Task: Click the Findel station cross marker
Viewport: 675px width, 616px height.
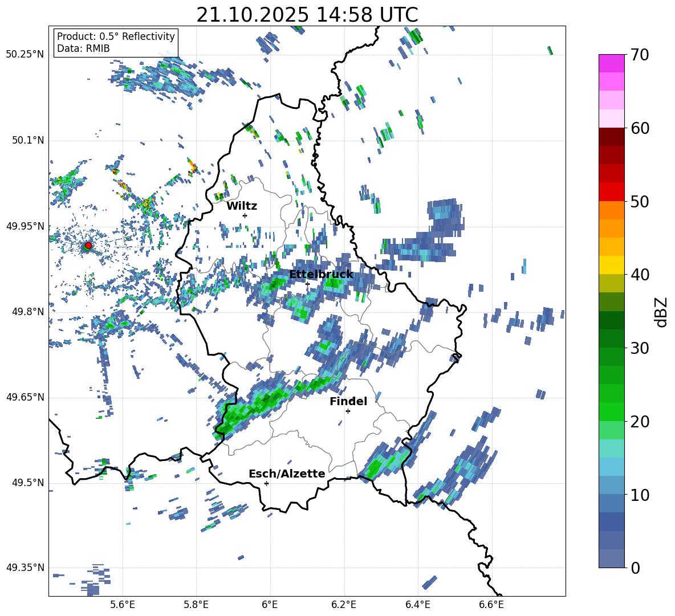Action: [348, 411]
